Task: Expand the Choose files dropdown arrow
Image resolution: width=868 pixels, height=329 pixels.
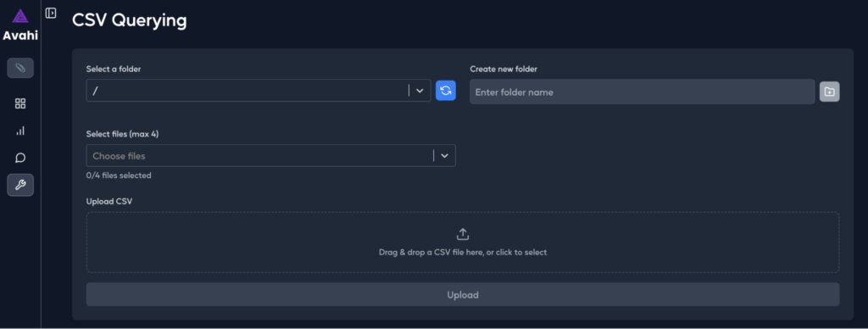Action: pyautogui.click(x=444, y=156)
